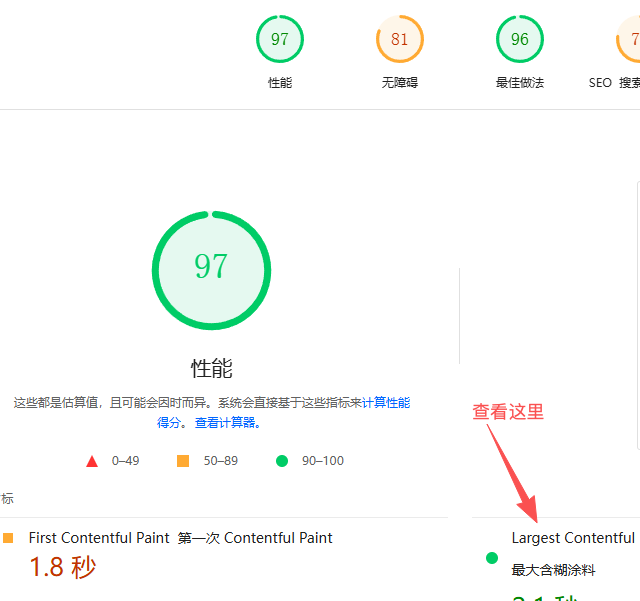The image size is (640, 601).
Task: Select the 最佳做法 gauge showing 96
Action: [520, 40]
